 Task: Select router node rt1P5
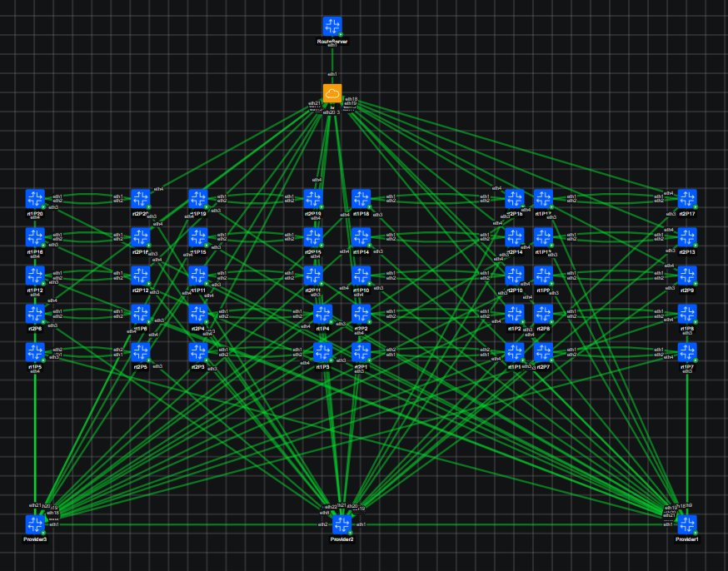coord(35,353)
